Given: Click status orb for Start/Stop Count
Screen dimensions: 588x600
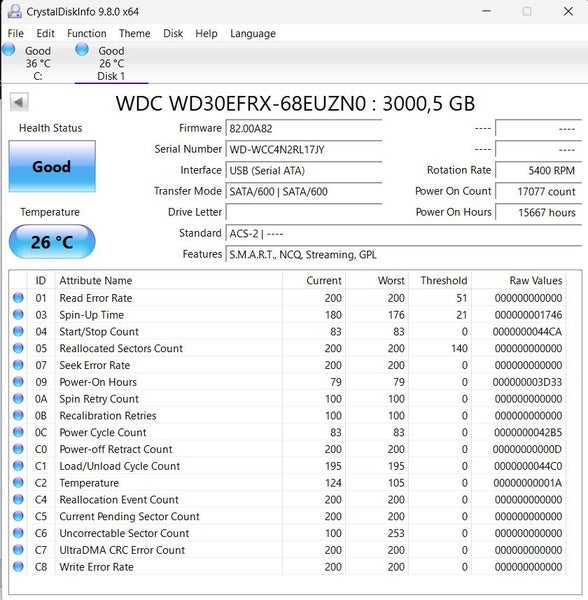Looking at the screenshot, I should coord(18,331).
